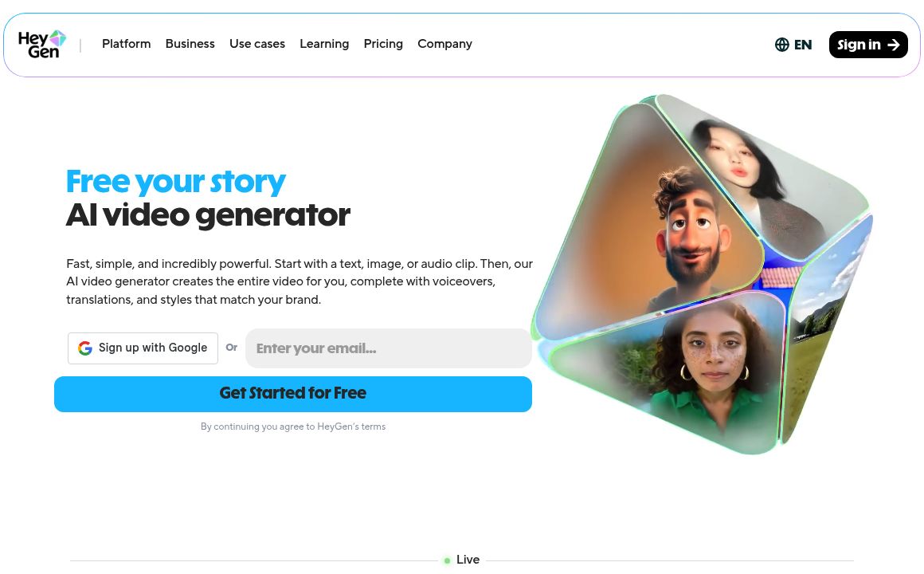Focus the Enter your email field
924x574 pixels.
pyautogui.click(x=389, y=348)
